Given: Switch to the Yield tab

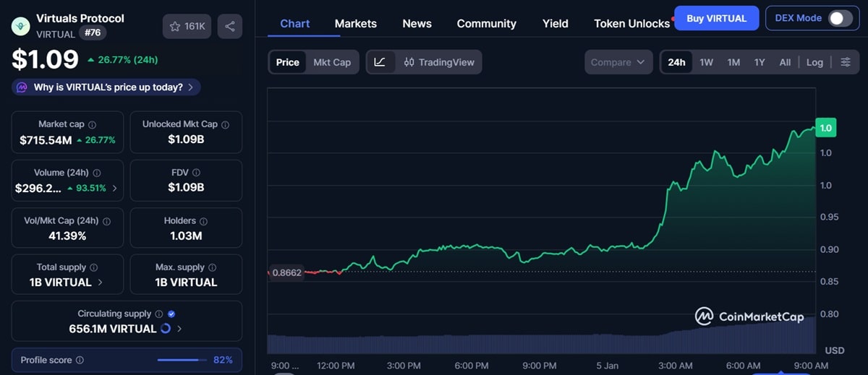Looking at the screenshot, I should 556,23.
